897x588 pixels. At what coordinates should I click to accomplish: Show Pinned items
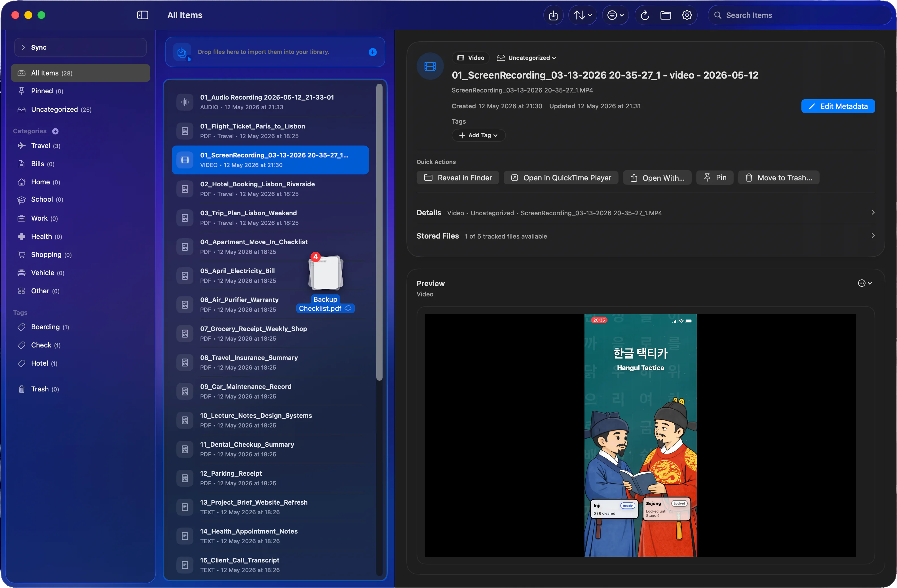80,91
